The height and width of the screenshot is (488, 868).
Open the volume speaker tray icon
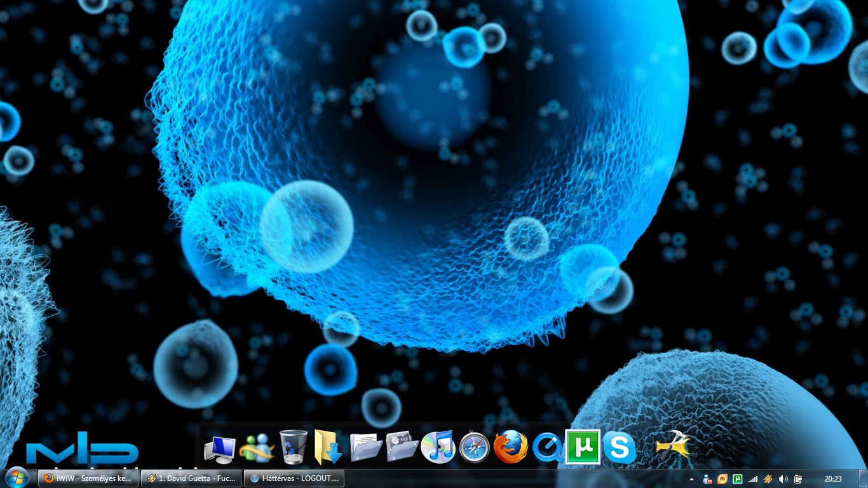(783, 479)
